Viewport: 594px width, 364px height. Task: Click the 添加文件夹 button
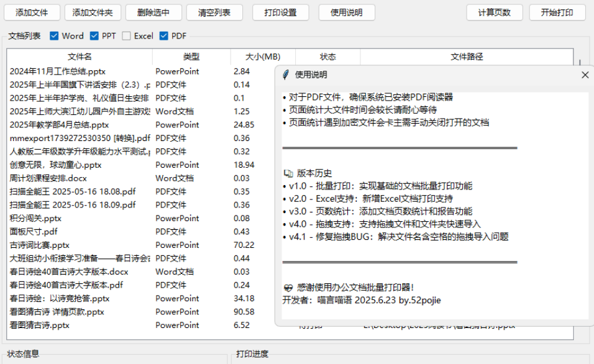pos(93,12)
